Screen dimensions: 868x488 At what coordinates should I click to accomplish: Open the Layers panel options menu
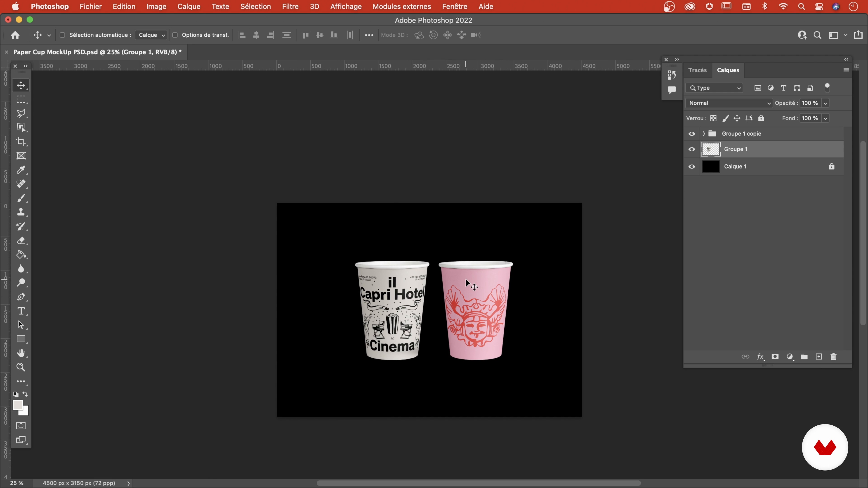coord(846,70)
